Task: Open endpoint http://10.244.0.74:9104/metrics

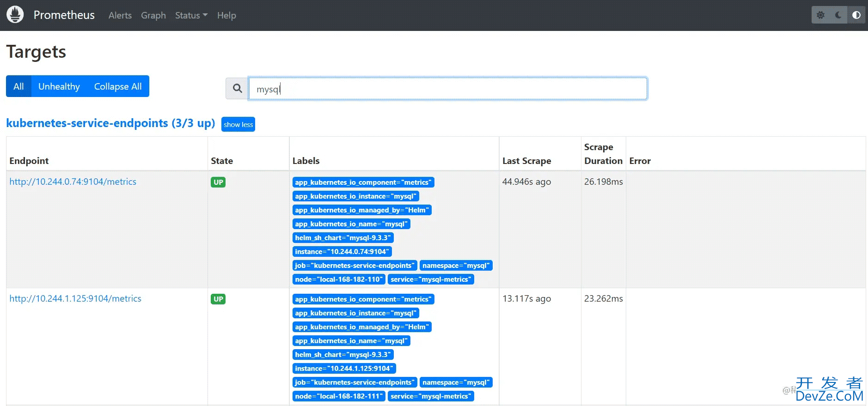Action: pos(73,182)
